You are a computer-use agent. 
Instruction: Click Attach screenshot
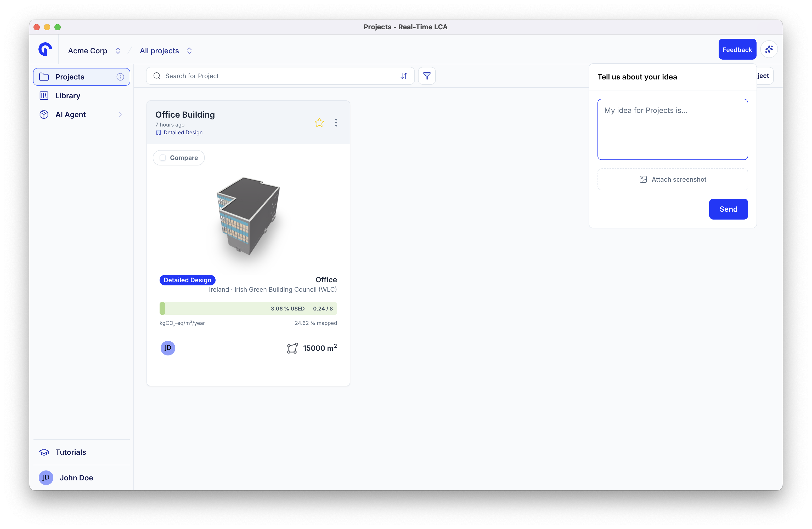tap(673, 179)
